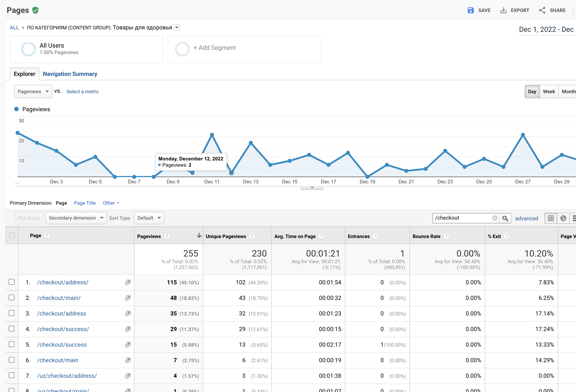
Task: Check the /checkout/success/ row checkbox
Action: (12, 329)
